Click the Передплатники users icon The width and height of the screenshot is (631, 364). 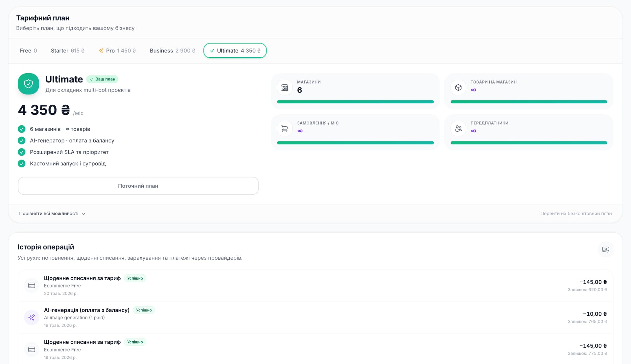tap(458, 129)
